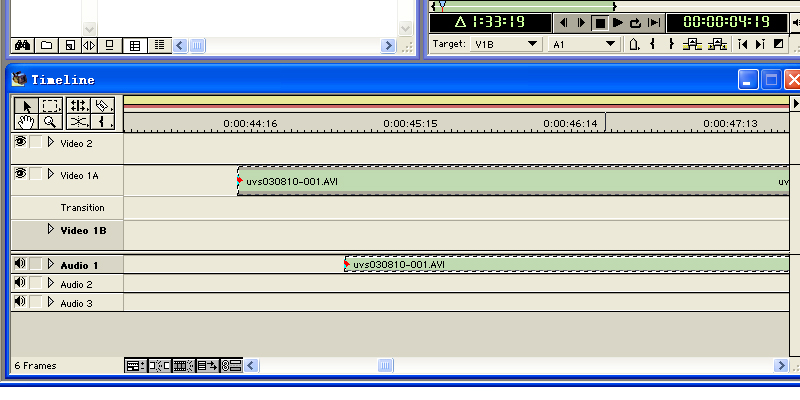Viewport: 800px width, 400px height.
Task: Set Mark In brace in Monitor
Action: pyautogui.click(x=652, y=44)
